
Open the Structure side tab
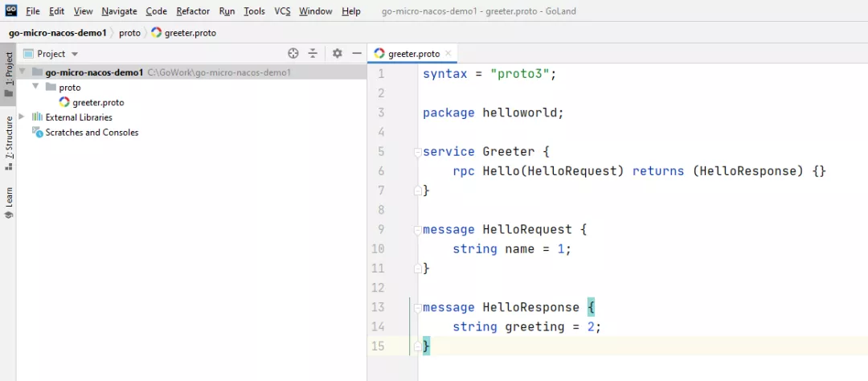coord(8,143)
